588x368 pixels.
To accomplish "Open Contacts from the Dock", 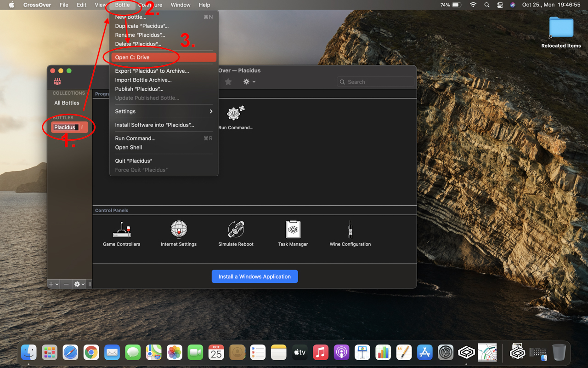I will pyautogui.click(x=237, y=353).
